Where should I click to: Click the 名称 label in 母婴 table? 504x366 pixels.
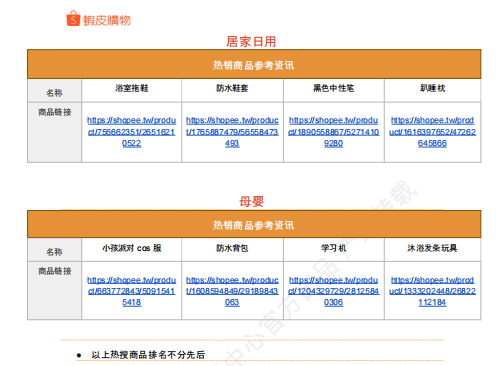tap(54, 252)
